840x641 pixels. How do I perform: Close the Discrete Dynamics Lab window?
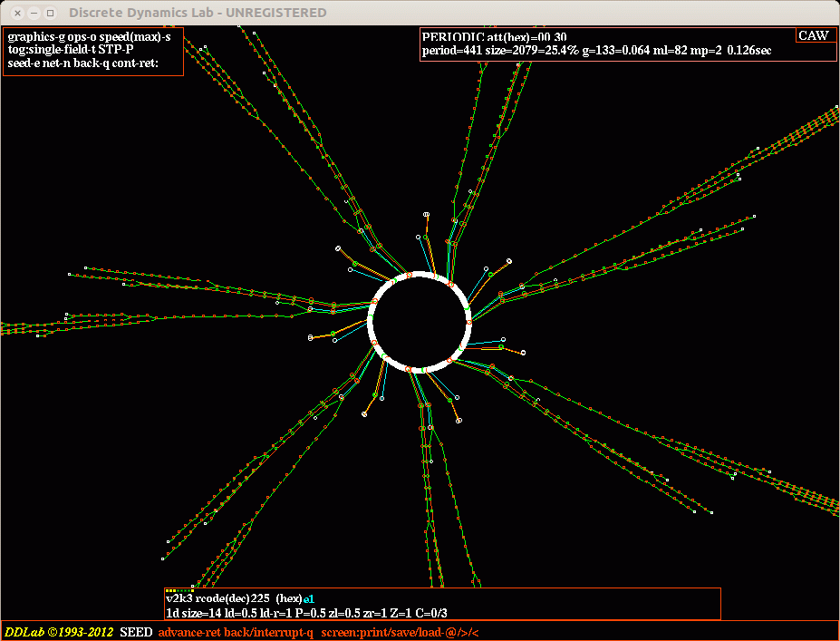[18, 13]
